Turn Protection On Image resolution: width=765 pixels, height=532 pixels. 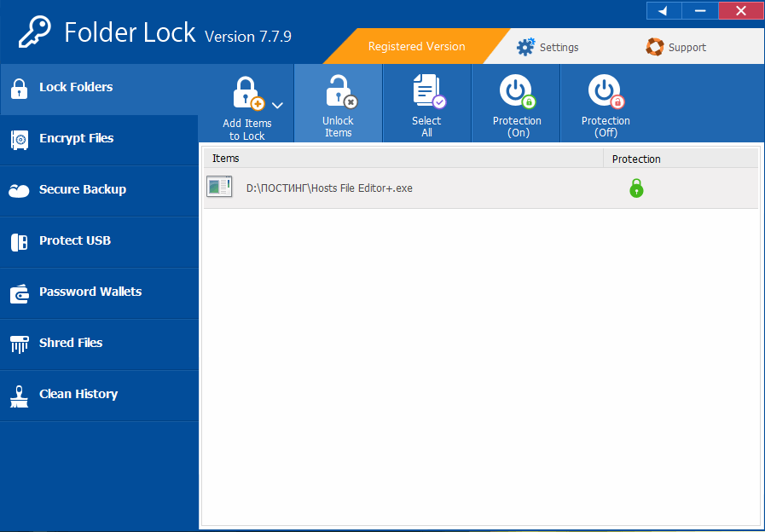[x=517, y=91]
